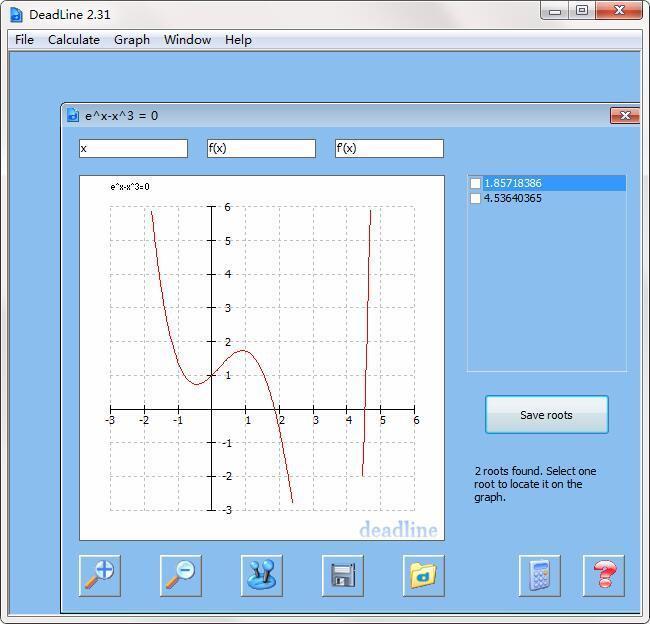Click the x value input field
The height and width of the screenshot is (624, 650).
[133, 148]
